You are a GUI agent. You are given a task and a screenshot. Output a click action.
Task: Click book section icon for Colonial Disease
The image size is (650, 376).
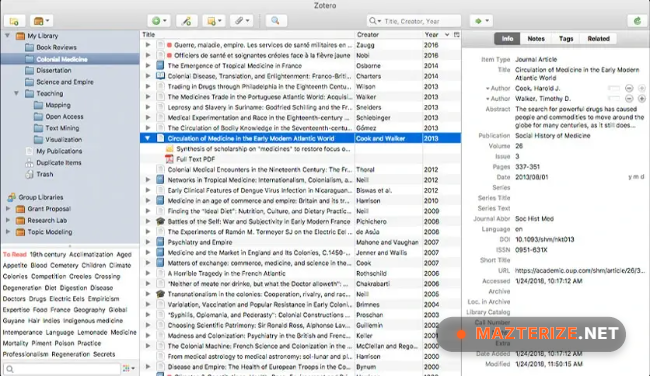[x=160, y=76]
